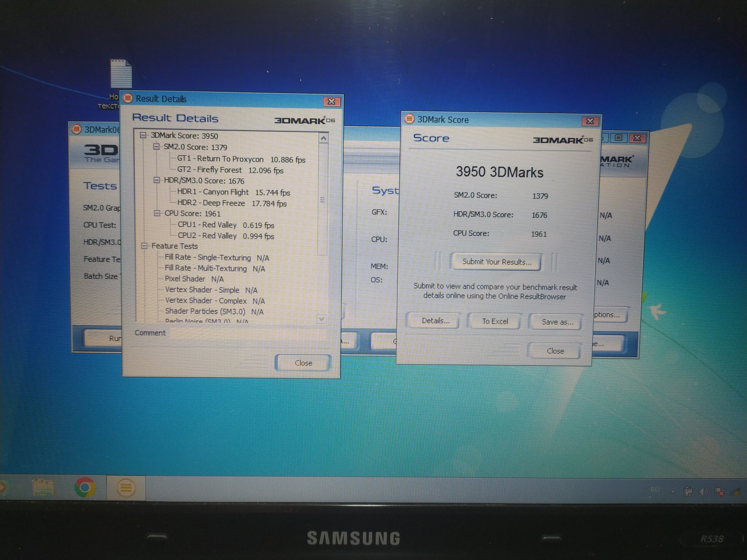Collapse the CPU Score: 1961 node
The height and width of the screenshot is (560, 747).
click(x=157, y=213)
